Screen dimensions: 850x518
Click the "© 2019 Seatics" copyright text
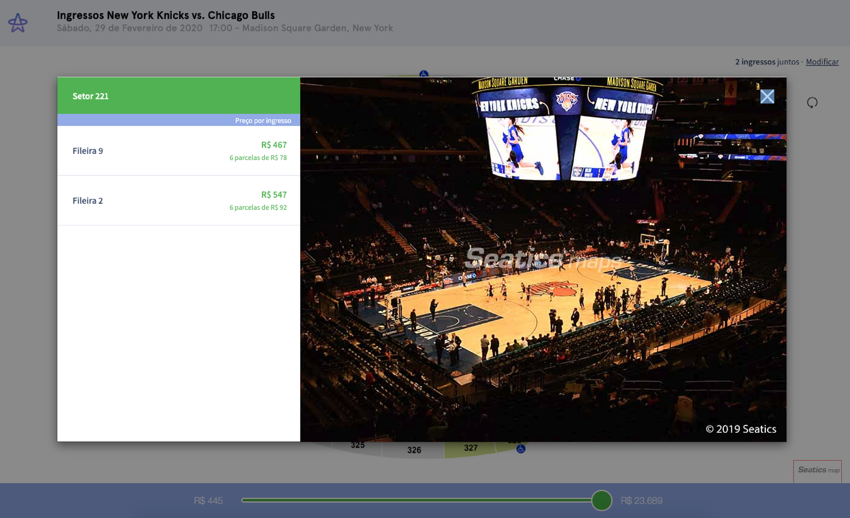pos(740,429)
